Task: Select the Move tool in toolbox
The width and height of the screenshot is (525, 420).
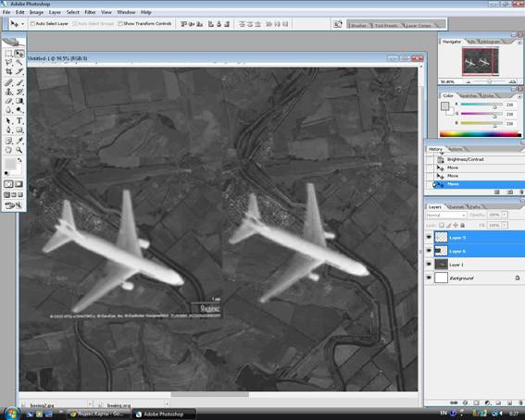Action: tap(19, 54)
